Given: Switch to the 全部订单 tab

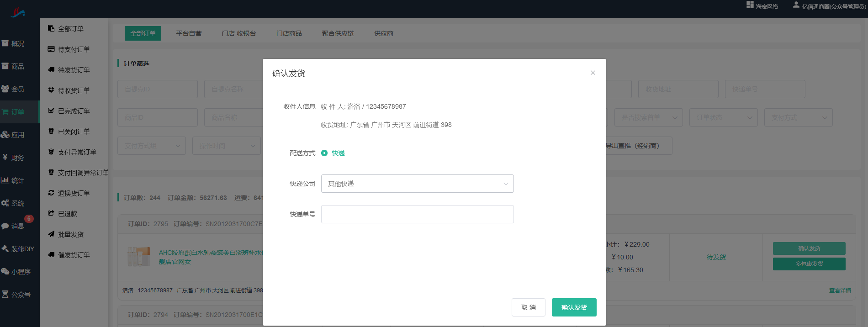Looking at the screenshot, I should pos(143,33).
